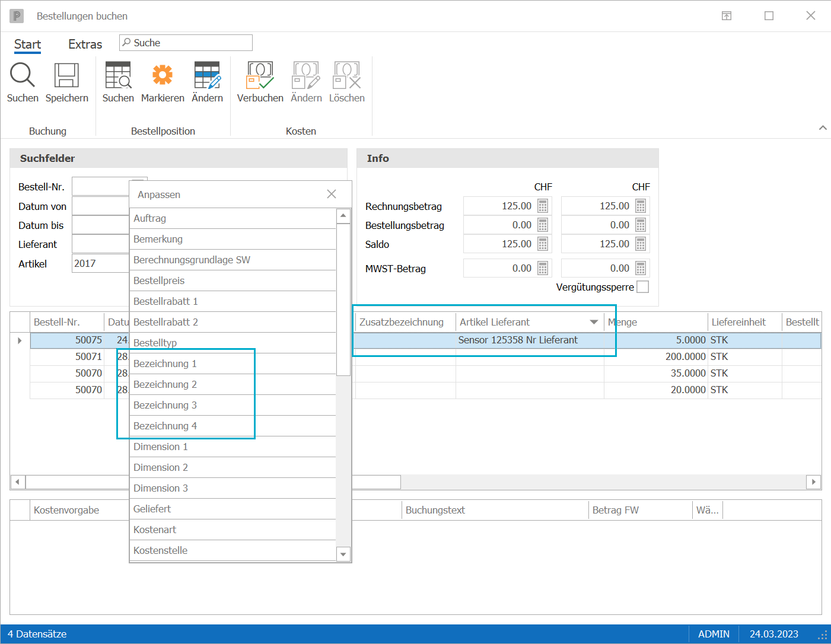Close the Anpassen popup panel
The width and height of the screenshot is (831, 644).
(x=332, y=194)
